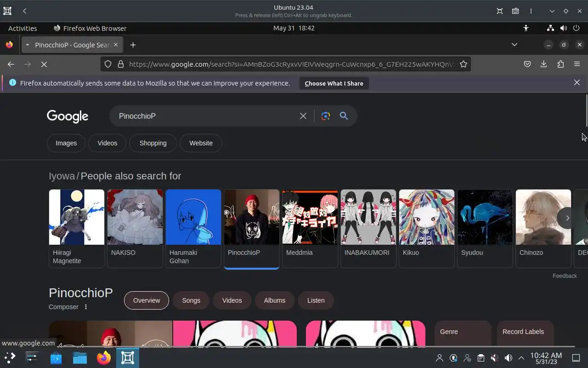Show more related artists with next arrow

coord(567,218)
